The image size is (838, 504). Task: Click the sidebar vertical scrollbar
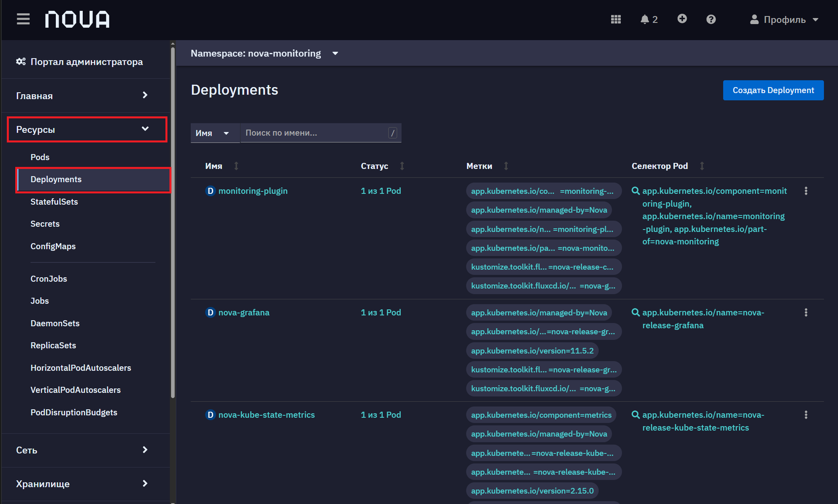tap(173, 223)
